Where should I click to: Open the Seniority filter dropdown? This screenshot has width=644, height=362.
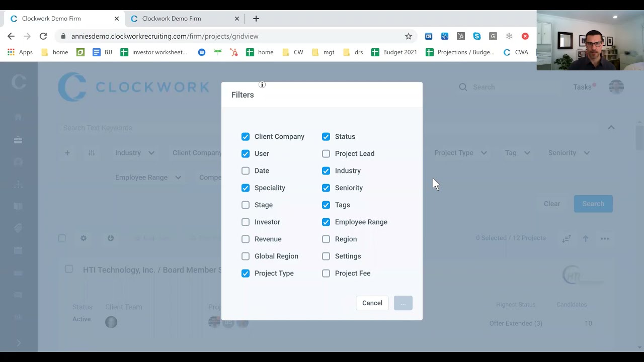click(569, 153)
